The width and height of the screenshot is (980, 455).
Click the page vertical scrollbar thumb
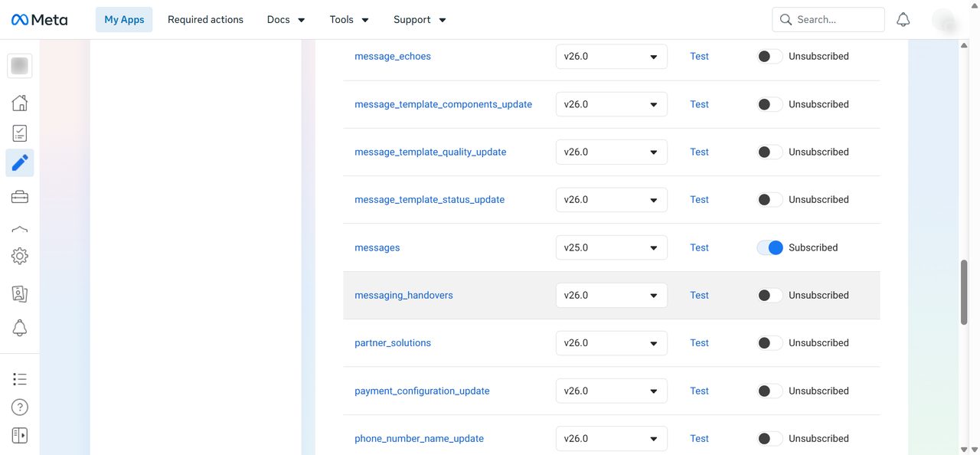[x=964, y=293]
